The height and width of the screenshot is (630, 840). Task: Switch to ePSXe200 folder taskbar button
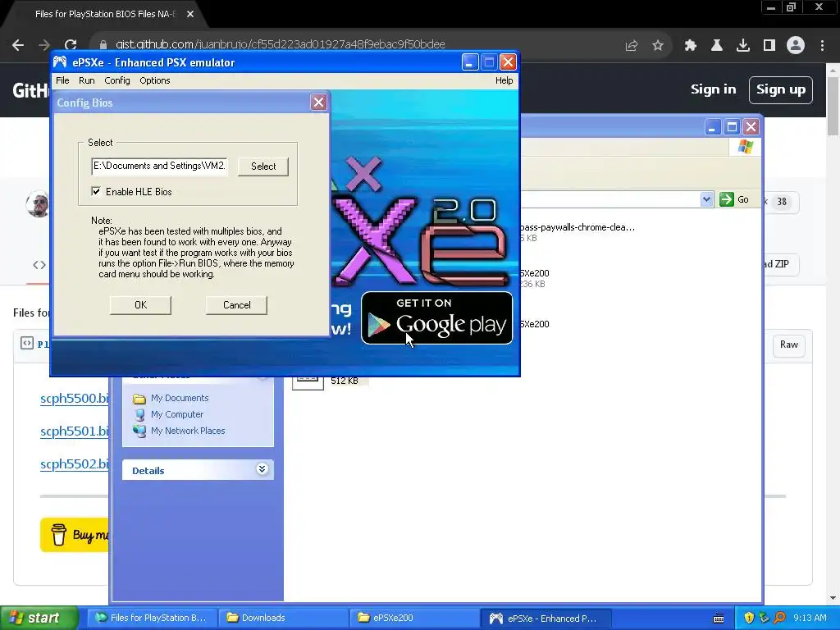click(415, 618)
